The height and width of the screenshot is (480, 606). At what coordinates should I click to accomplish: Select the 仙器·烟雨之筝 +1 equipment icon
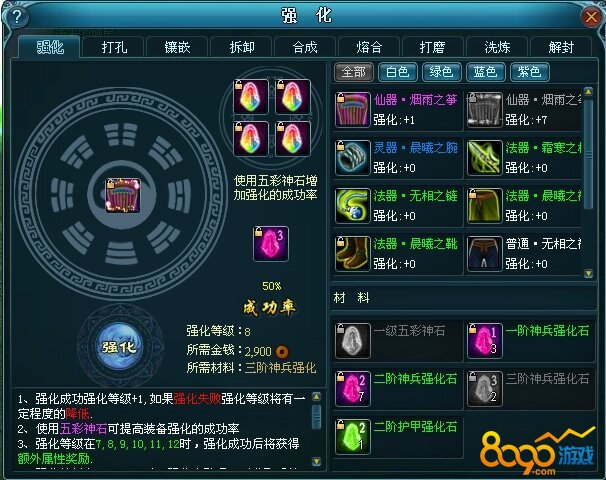pyautogui.click(x=352, y=110)
